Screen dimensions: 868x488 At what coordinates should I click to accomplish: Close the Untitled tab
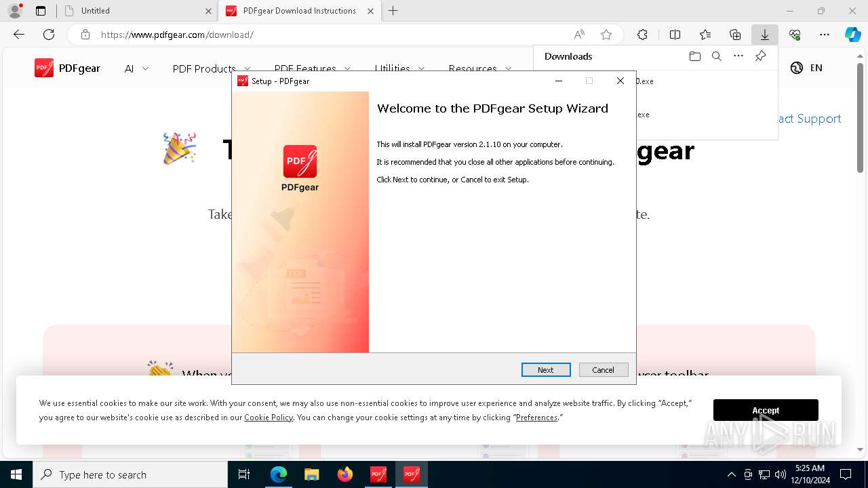click(208, 11)
